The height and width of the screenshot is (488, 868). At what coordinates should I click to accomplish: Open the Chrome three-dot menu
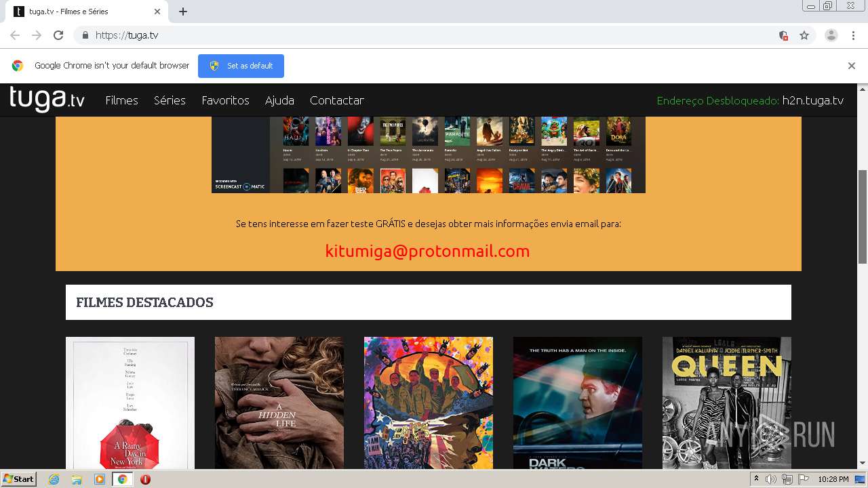pos(853,35)
